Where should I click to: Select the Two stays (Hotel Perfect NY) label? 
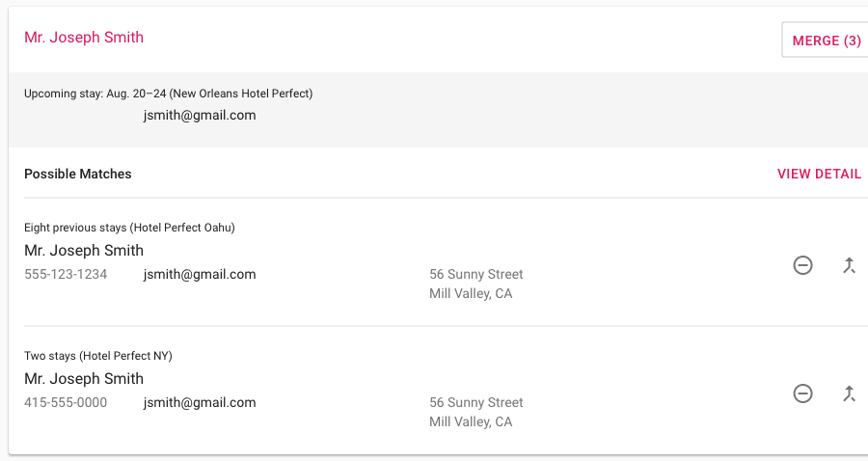(98, 356)
